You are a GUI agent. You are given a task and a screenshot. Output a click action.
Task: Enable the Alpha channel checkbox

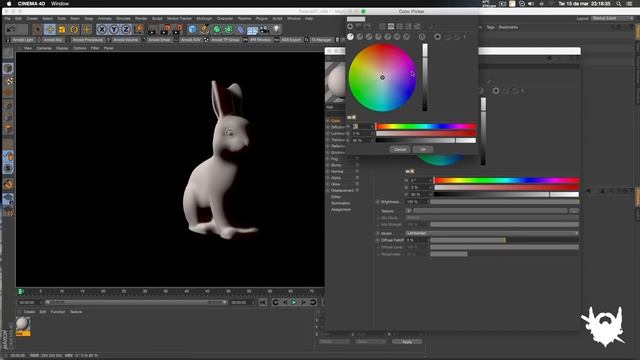pyautogui.click(x=357, y=178)
